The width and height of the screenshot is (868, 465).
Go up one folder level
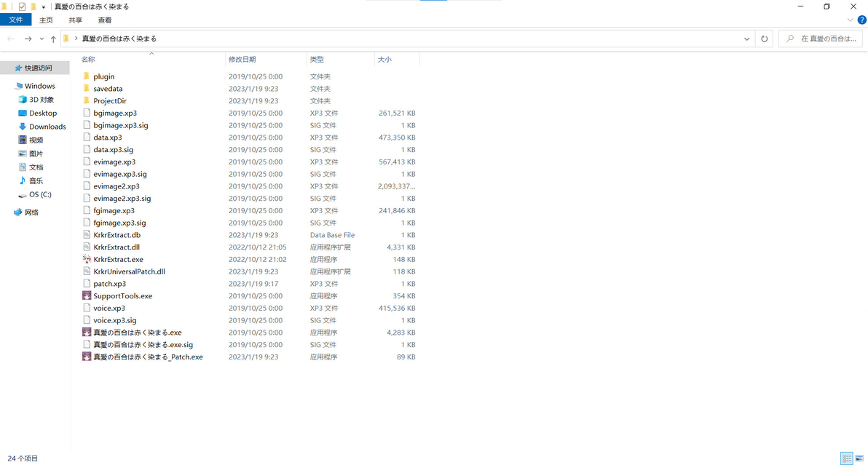53,39
